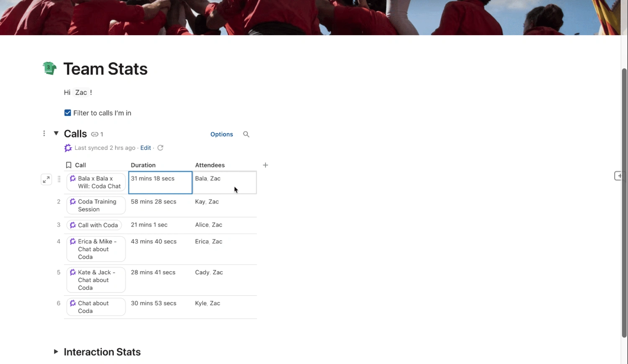Click the green jersey Team Stats page icon
This screenshot has width=628, height=364.
[49, 68]
